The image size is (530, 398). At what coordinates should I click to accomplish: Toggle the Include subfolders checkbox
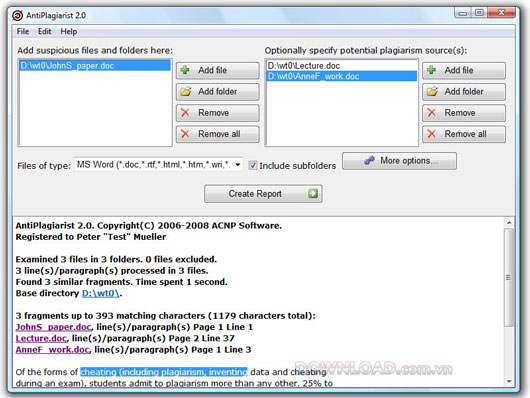pyautogui.click(x=252, y=165)
